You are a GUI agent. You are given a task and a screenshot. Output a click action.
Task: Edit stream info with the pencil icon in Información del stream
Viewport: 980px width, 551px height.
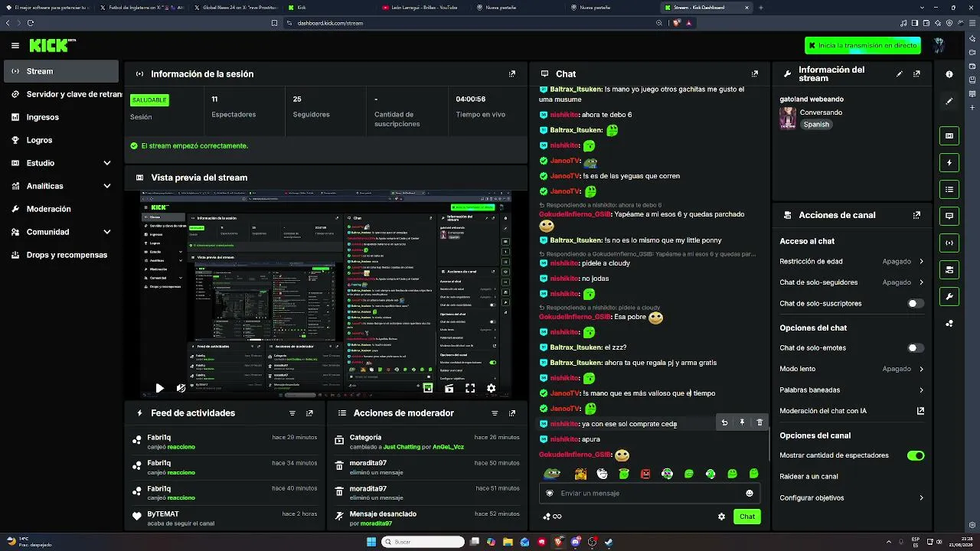pos(900,74)
